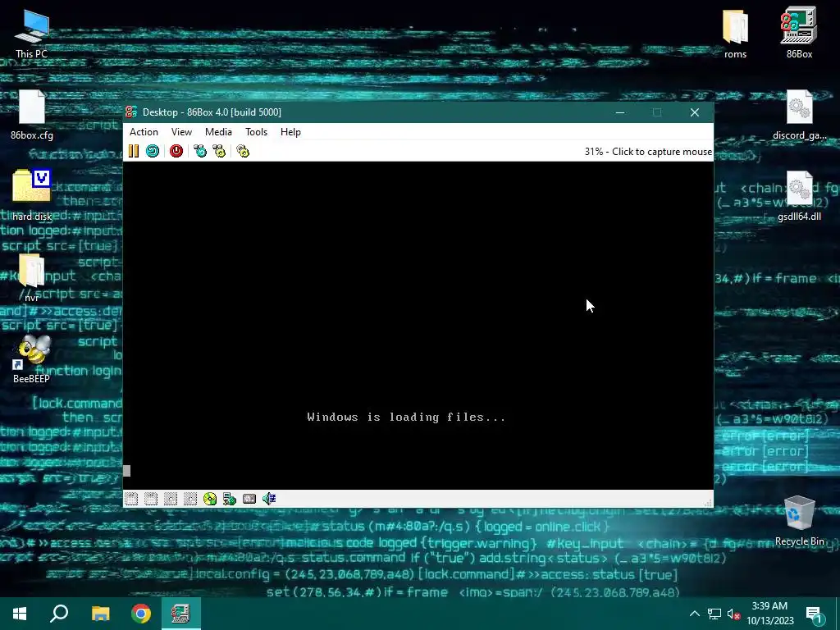Click the resize grip at 86Box window corner

click(x=708, y=503)
